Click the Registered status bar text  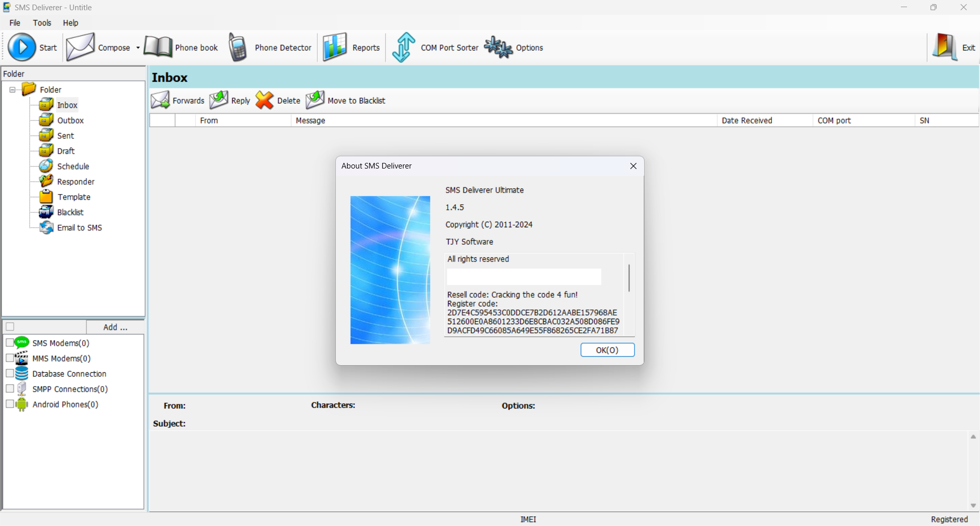(949, 519)
